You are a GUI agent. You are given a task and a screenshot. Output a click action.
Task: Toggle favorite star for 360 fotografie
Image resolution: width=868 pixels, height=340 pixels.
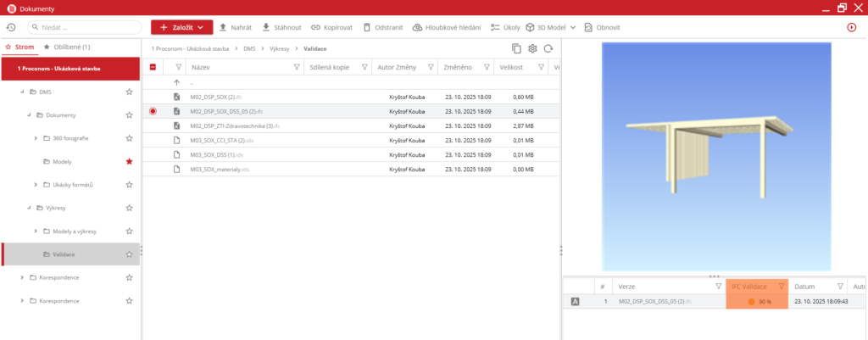pyautogui.click(x=129, y=138)
